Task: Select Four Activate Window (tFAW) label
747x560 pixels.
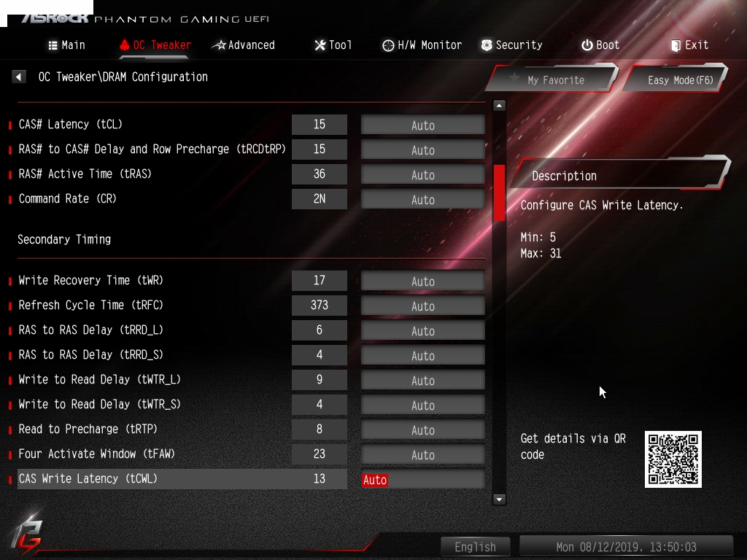Action: (97, 454)
